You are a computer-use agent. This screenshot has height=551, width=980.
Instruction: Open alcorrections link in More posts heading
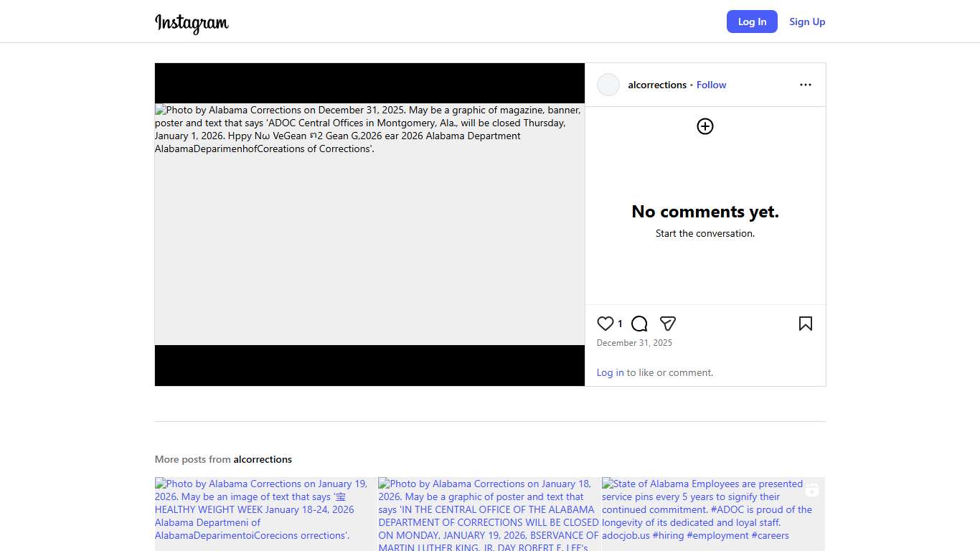[x=263, y=459]
